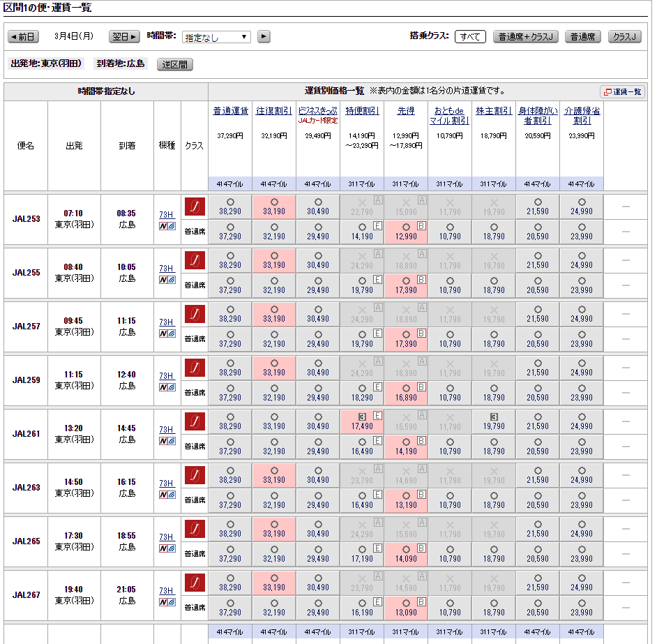This screenshot has height=644, width=657.
Task: Click the 3月4日(月) date text
Action: [74, 36]
